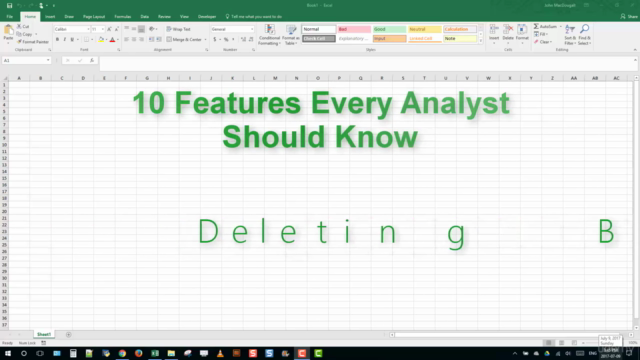Open the Calibri font name dropdown
The height and width of the screenshot is (360, 640).
pyautogui.click(x=88, y=29)
